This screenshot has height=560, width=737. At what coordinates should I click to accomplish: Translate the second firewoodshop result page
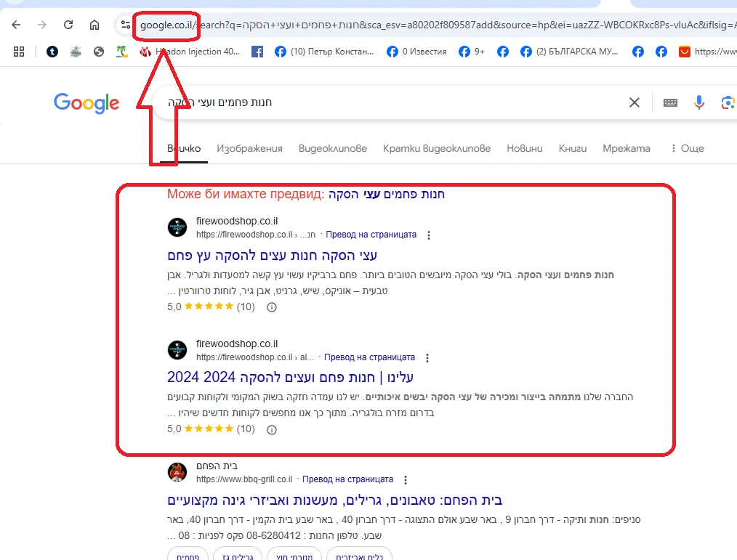tap(369, 357)
